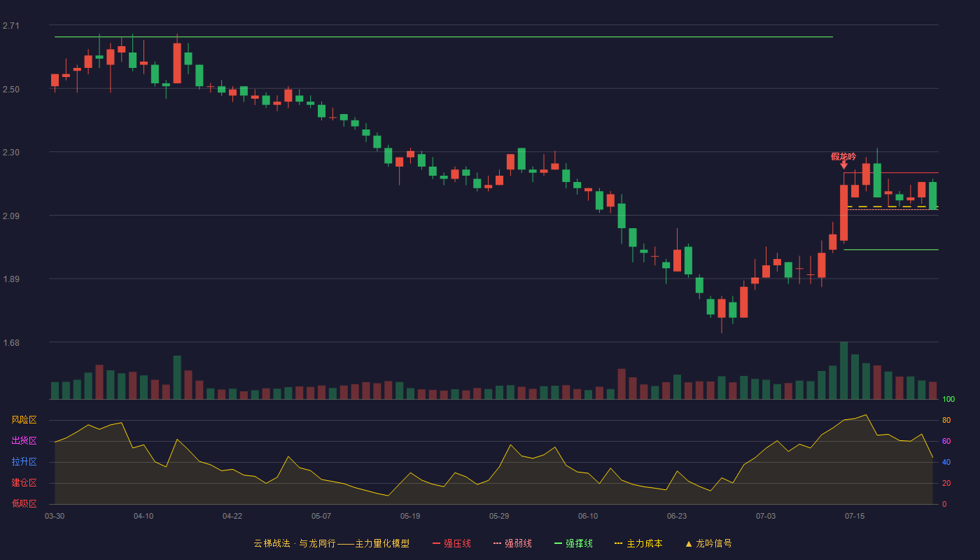Click the 1.89 price axis label

[11, 279]
